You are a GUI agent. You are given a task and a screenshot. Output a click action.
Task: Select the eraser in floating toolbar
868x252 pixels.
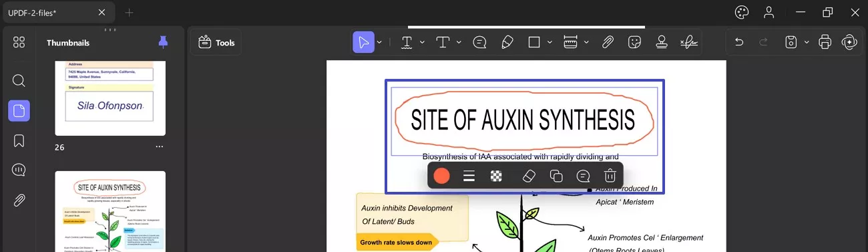point(528,176)
